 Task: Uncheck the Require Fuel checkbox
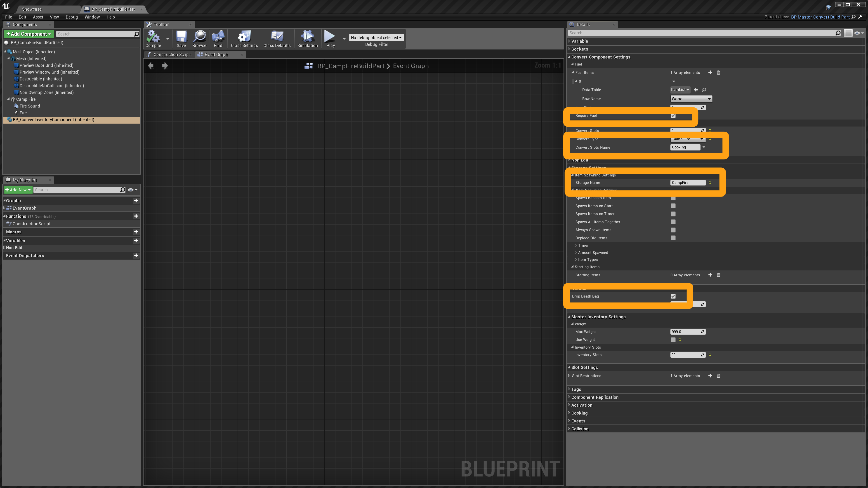tap(673, 116)
